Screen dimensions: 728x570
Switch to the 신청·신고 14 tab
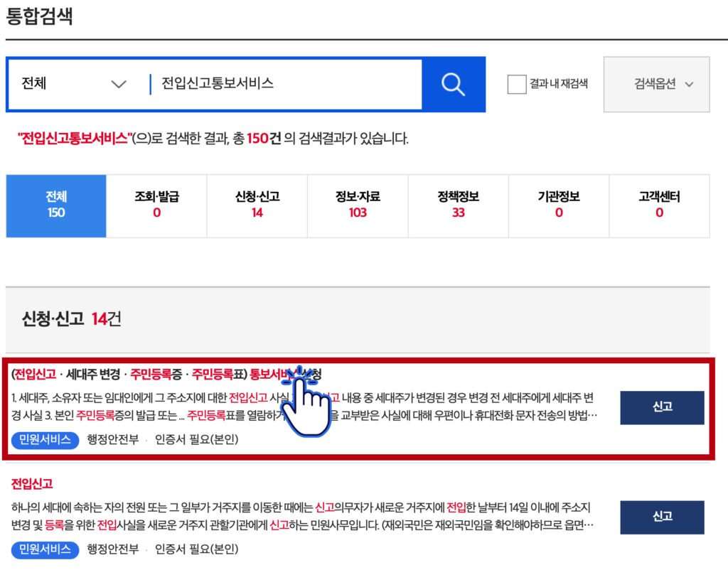coord(257,205)
